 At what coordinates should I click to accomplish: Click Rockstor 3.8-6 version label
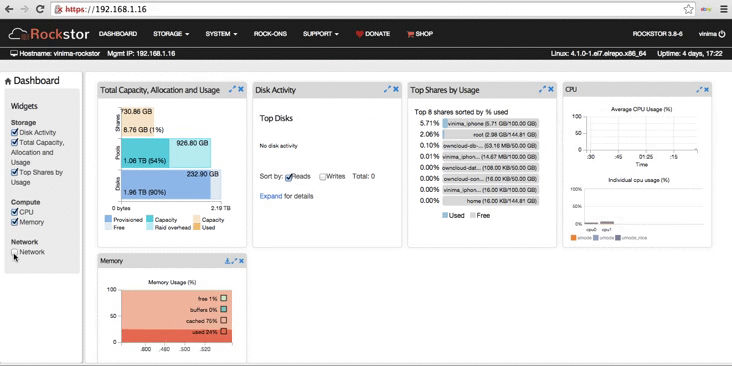pos(657,34)
